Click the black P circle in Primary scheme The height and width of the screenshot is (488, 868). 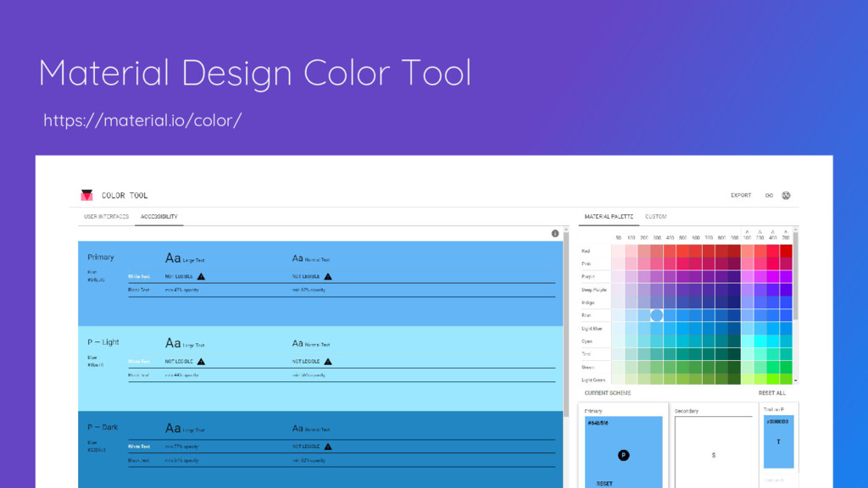(623, 455)
